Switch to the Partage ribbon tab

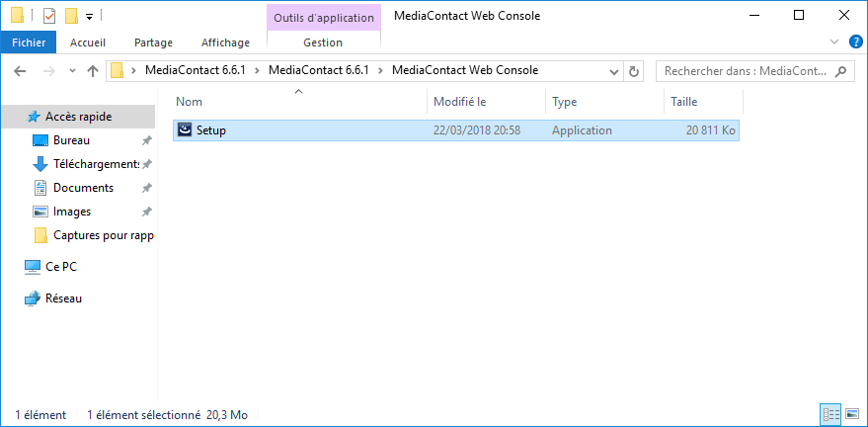(153, 43)
